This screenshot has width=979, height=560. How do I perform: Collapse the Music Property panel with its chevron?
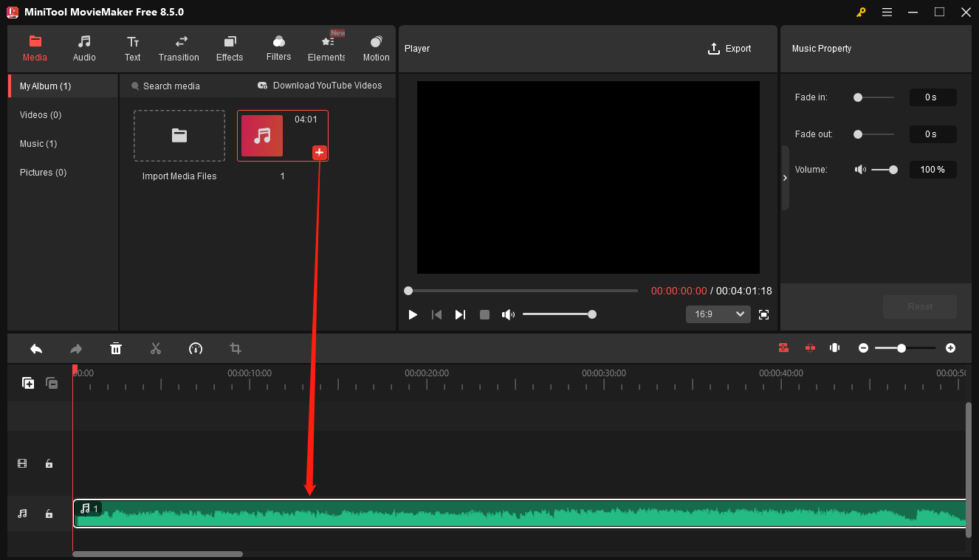pos(785,177)
